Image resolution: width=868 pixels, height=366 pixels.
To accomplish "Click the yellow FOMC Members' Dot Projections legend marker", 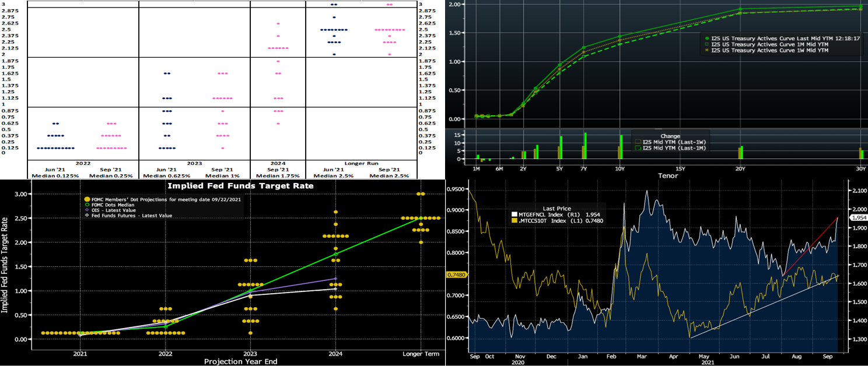I will (87, 200).
